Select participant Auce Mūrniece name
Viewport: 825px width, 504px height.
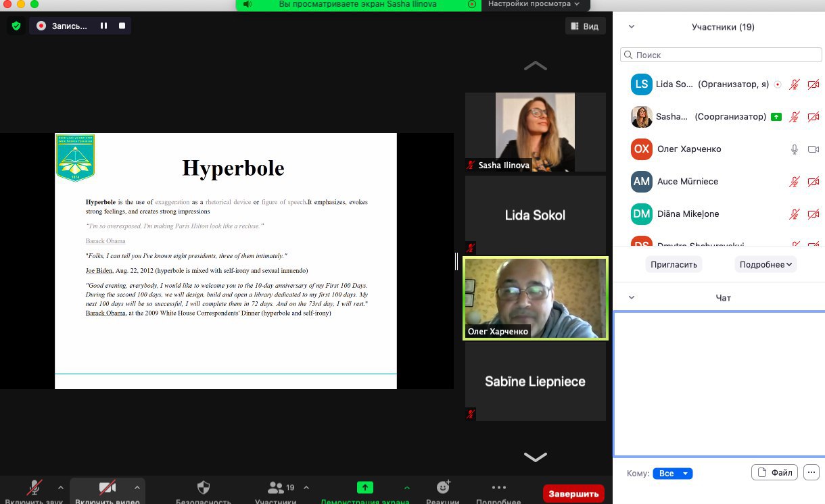[x=688, y=182]
